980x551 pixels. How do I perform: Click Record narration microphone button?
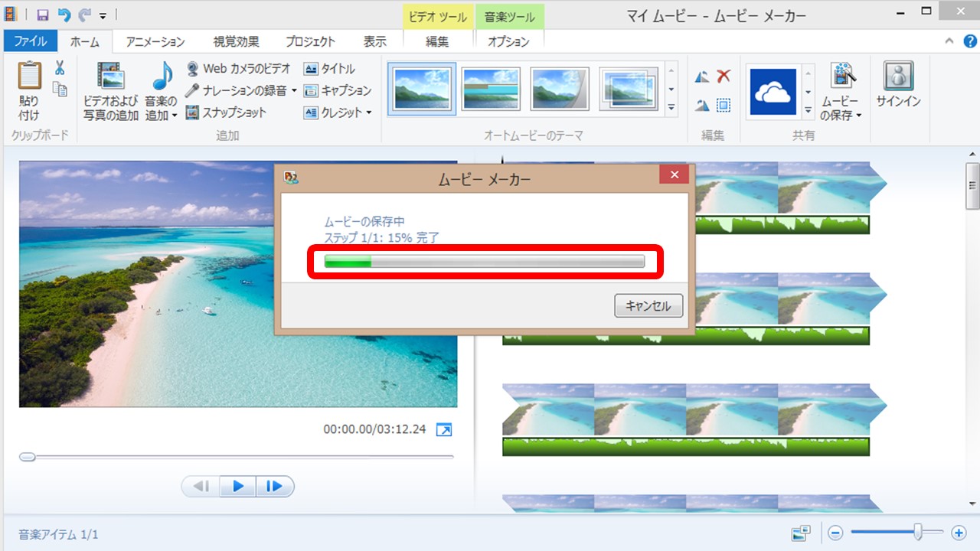click(x=235, y=90)
